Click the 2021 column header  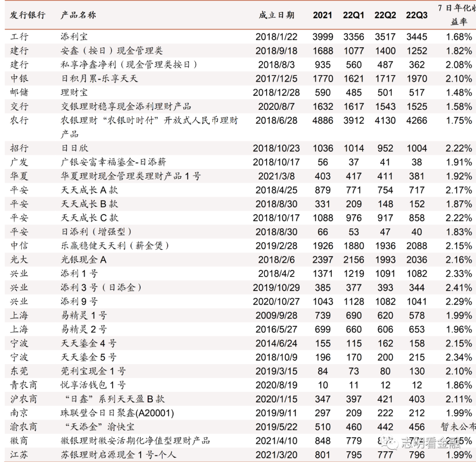pyautogui.click(x=322, y=15)
